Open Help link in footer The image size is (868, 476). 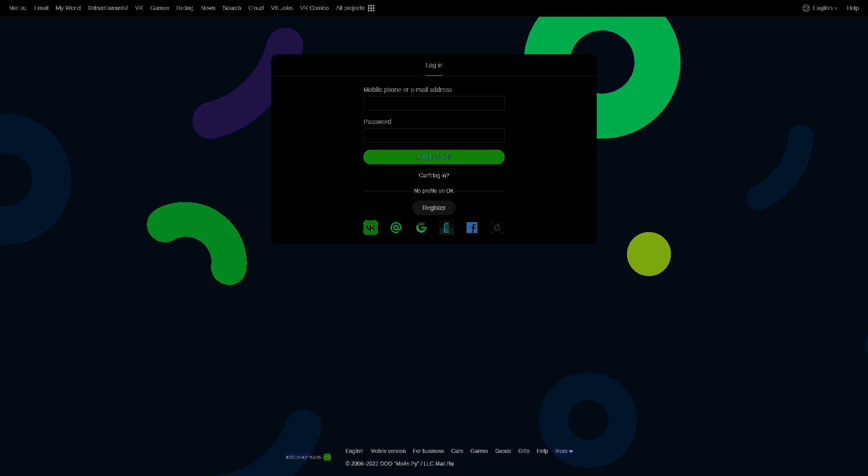(542, 451)
